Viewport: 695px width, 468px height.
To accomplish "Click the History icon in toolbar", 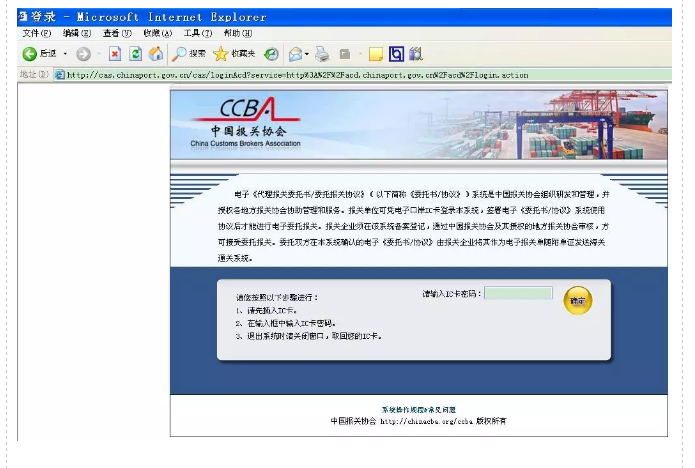I will tap(271, 54).
